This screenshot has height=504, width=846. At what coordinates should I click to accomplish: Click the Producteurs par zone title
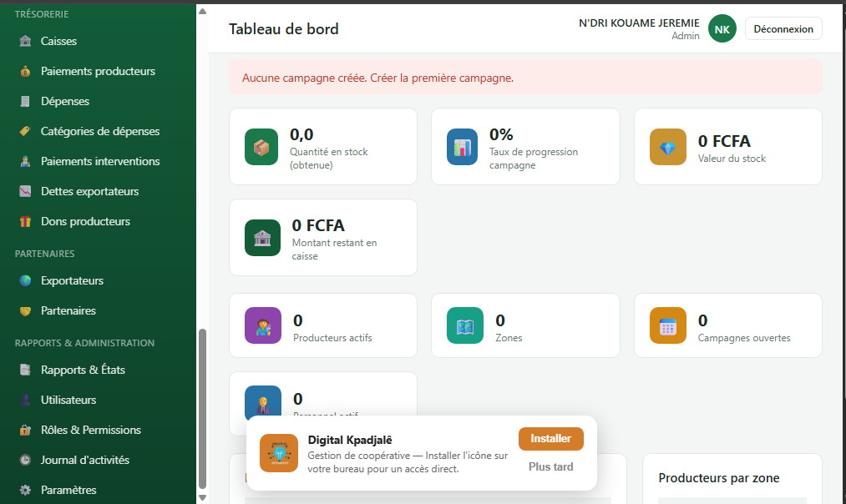pyautogui.click(x=719, y=478)
